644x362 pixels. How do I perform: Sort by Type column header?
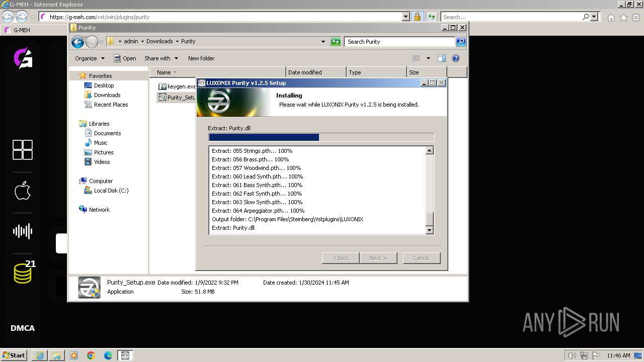pos(376,72)
